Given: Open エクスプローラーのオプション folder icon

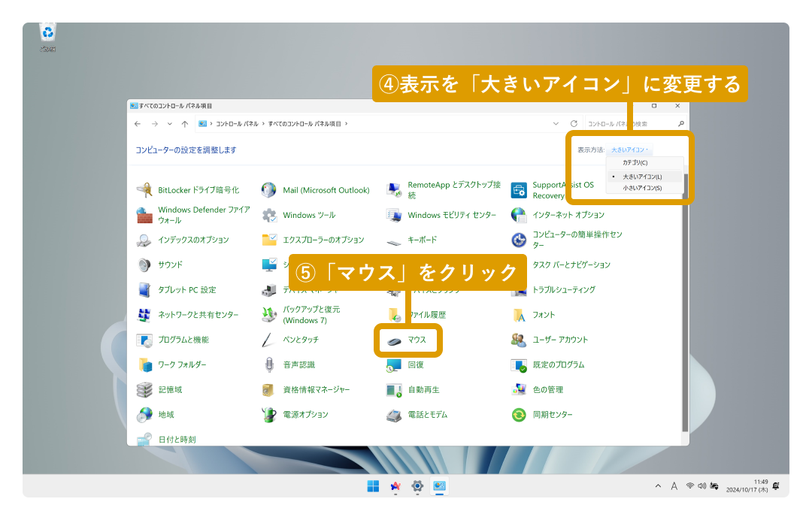Looking at the screenshot, I should pyautogui.click(x=269, y=240).
